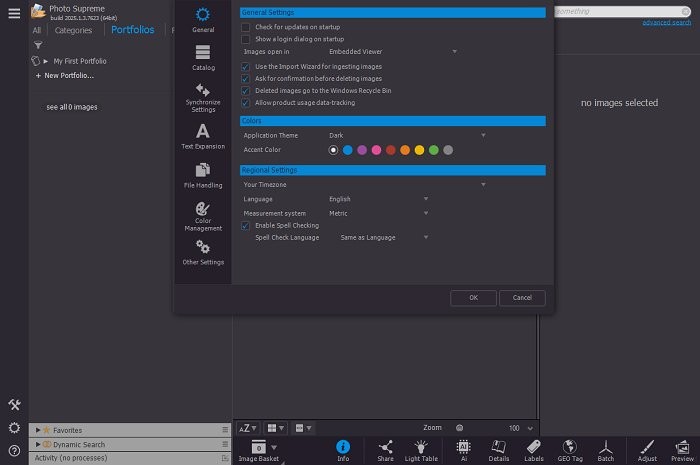
Task: Switch to the Categories tab
Action: coord(73,30)
